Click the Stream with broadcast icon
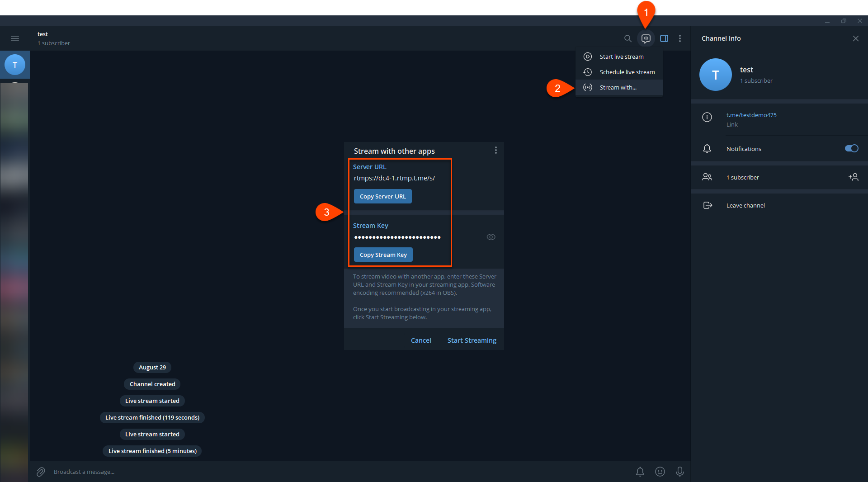The image size is (868, 482). 588,87
